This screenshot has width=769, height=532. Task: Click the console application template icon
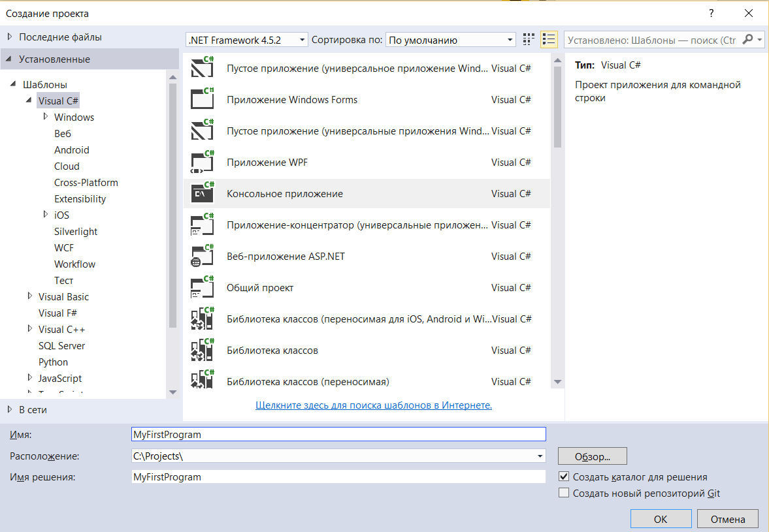202,193
